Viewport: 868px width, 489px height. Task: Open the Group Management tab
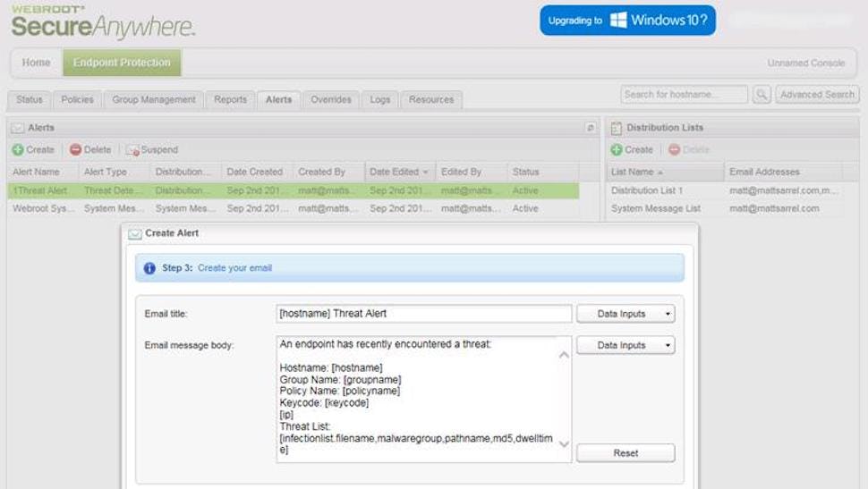[154, 100]
